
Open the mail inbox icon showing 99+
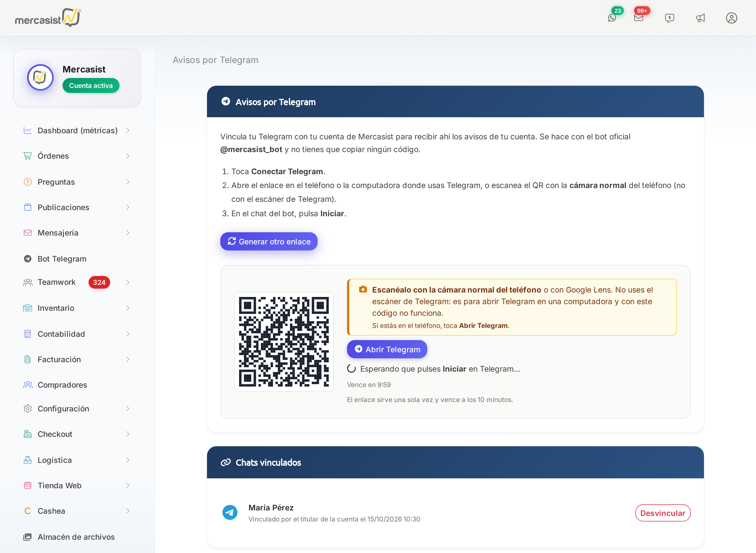[639, 18]
